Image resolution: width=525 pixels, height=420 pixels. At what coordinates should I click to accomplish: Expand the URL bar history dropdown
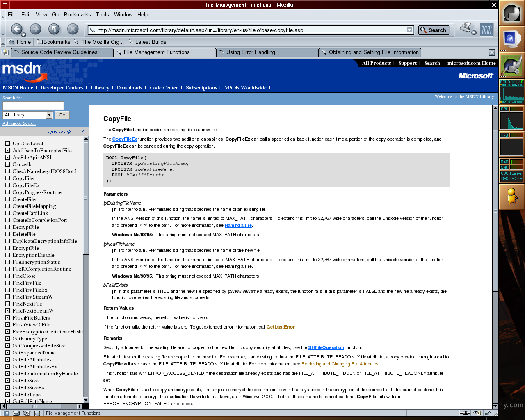pos(409,30)
